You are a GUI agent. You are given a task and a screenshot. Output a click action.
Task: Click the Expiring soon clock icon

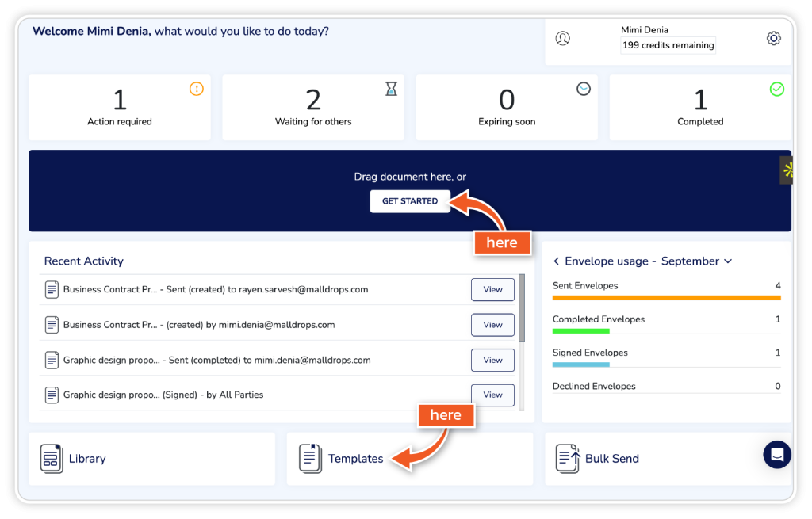(x=584, y=89)
